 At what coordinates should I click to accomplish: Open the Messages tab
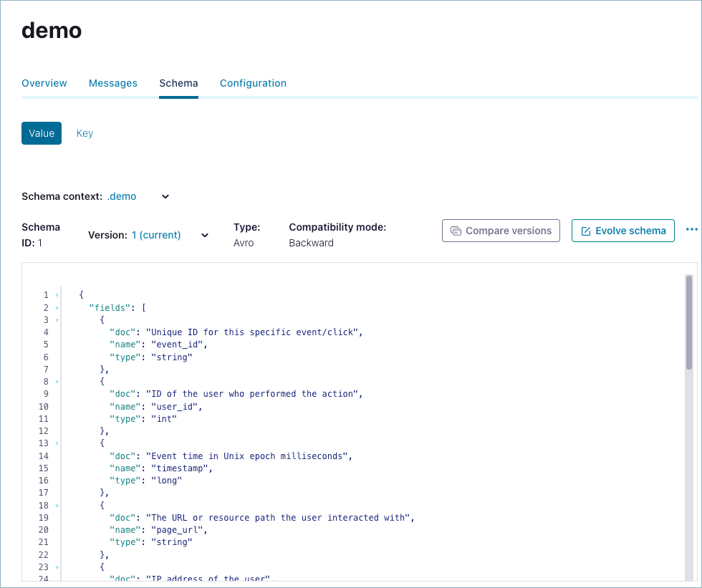113,83
